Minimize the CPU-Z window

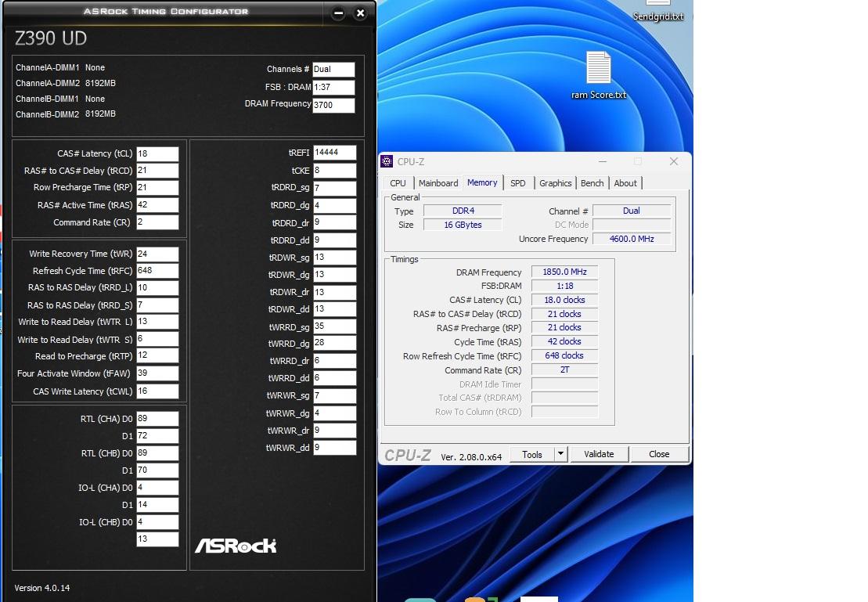click(603, 161)
